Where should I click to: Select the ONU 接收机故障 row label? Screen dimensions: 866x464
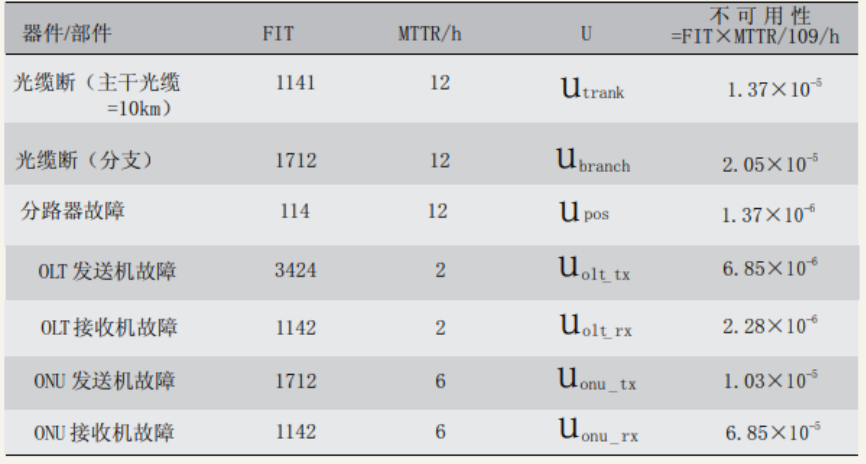click(x=104, y=432)
